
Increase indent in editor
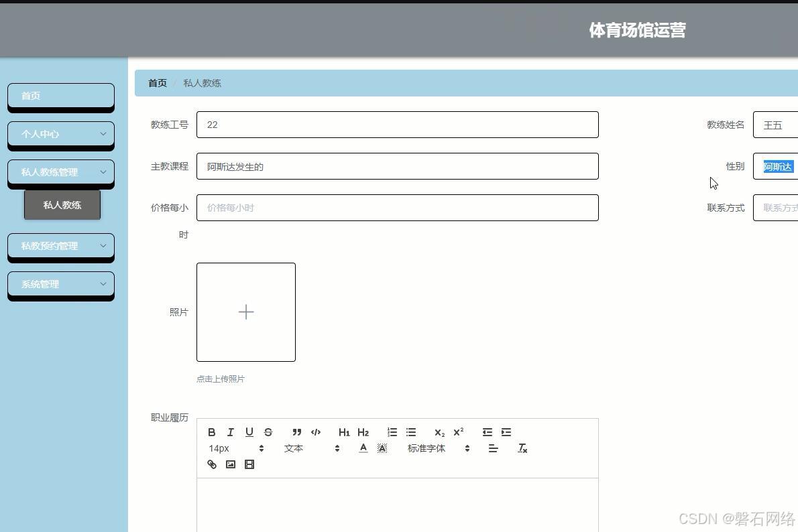coord(506,432)
